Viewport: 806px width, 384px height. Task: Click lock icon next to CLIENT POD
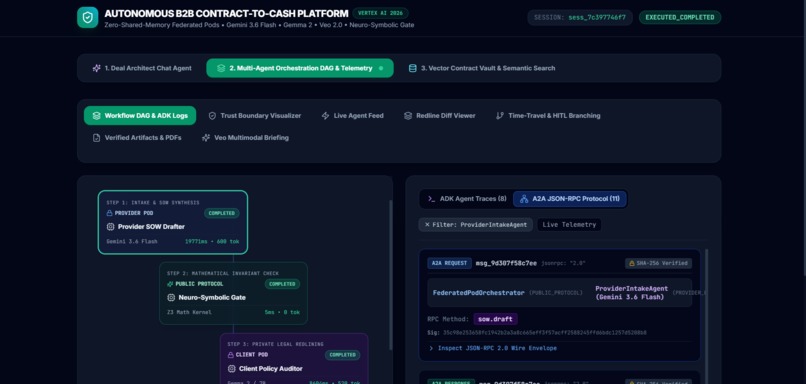click(x=231, y=355)
